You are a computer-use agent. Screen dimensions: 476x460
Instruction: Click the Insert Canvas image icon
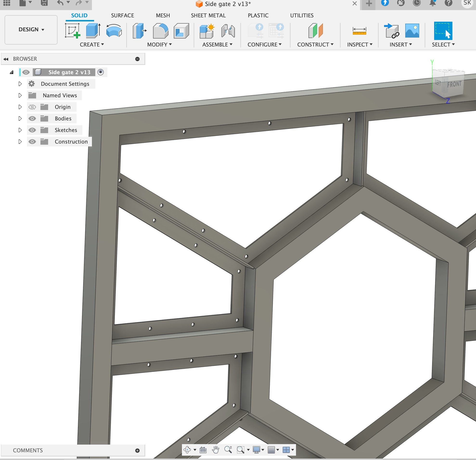pos(412,31)
